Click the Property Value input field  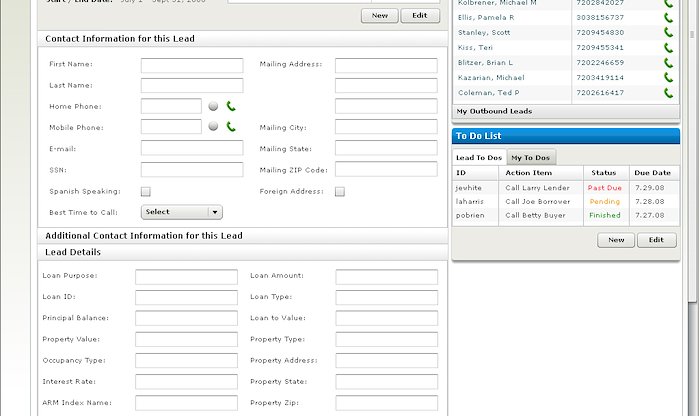(x=186, y=339)
